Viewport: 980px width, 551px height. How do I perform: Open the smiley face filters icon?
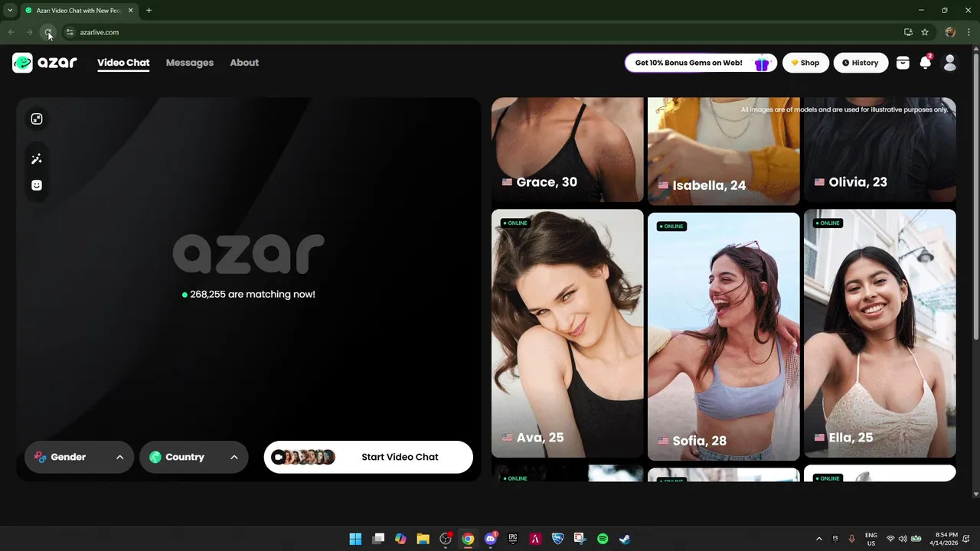[36, 185]
